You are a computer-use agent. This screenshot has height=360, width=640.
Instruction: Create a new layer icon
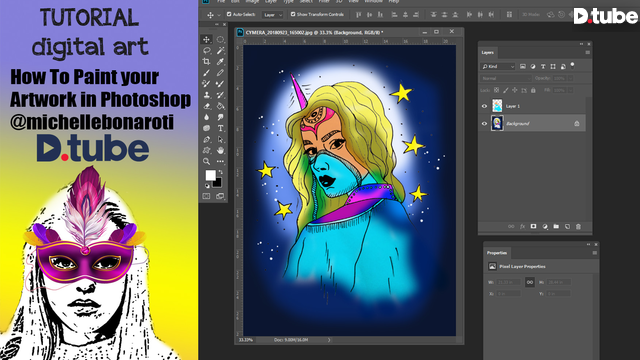(567, 227)
